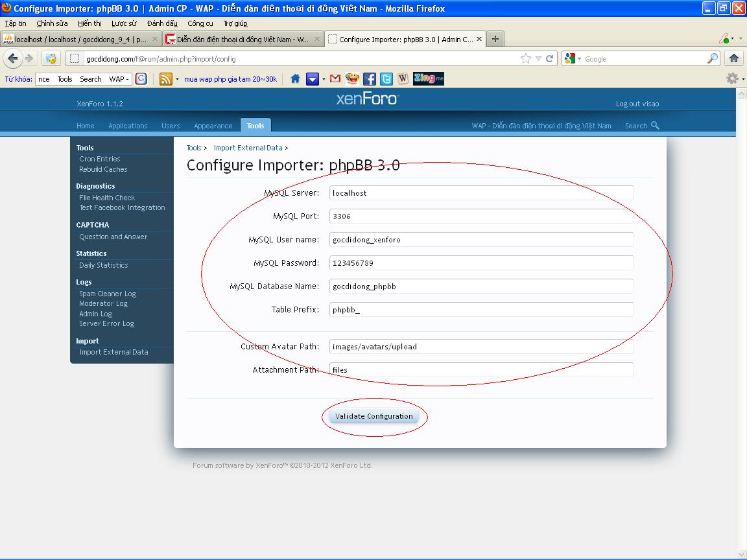Click the Table Prefix input field
747x560 pixels.
click(x=482, y=310)
